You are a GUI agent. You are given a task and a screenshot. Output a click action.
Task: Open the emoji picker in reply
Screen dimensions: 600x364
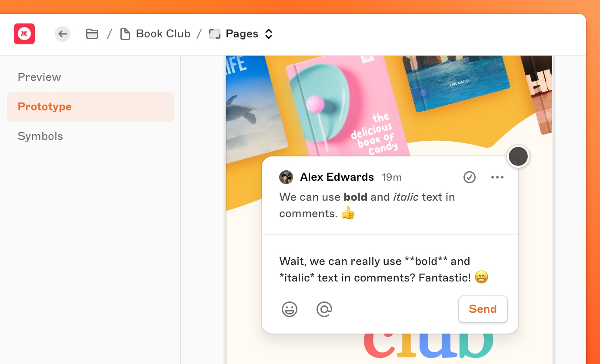click(290, 309)
